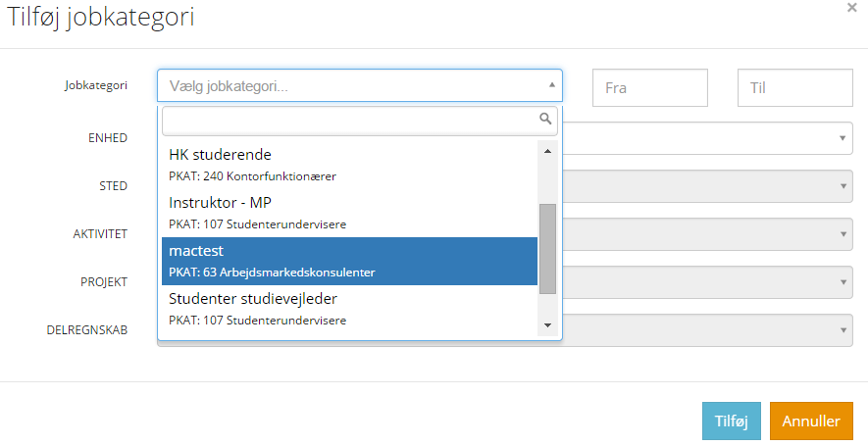Click the list scrollbar up arrow
Viewport: 868px width, 446px height.
click(x=547, y=151)
